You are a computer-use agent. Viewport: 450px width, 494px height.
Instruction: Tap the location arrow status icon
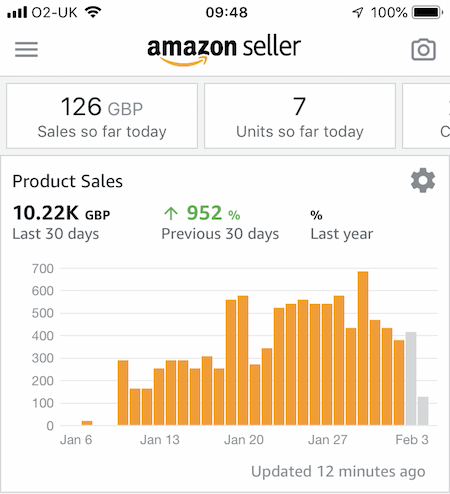pos(358,13)
